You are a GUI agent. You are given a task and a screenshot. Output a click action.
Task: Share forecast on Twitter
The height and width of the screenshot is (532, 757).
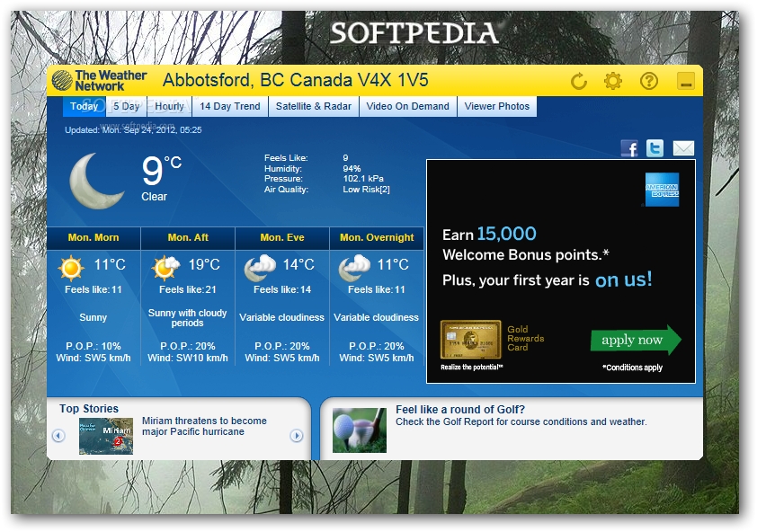pyautogui.click(x=655, y=147)
